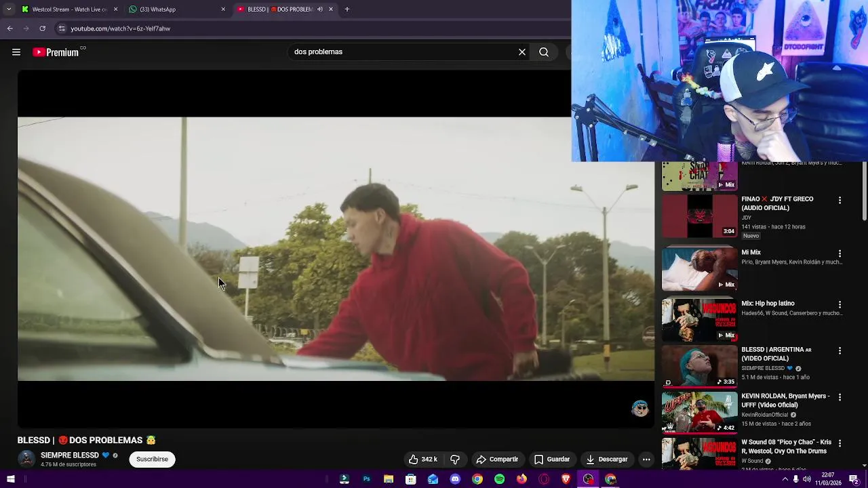
Task: Open the YouTube hamburger guide menu
Action: 16,52
